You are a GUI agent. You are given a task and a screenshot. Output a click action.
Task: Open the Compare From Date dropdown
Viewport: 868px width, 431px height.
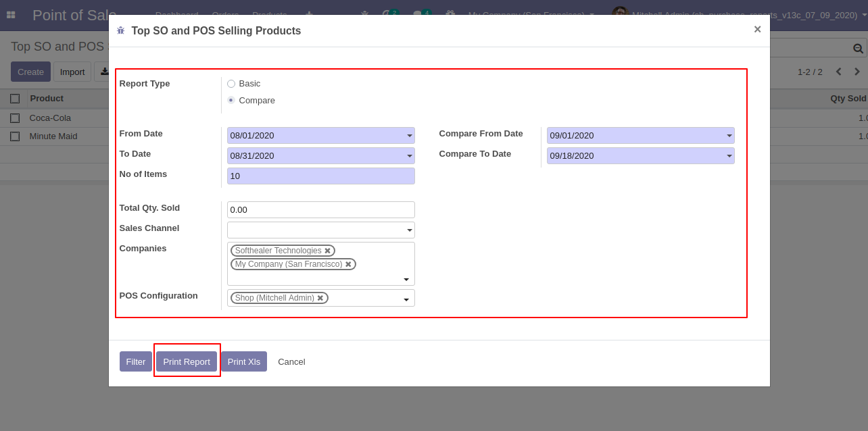coord(729,136)
